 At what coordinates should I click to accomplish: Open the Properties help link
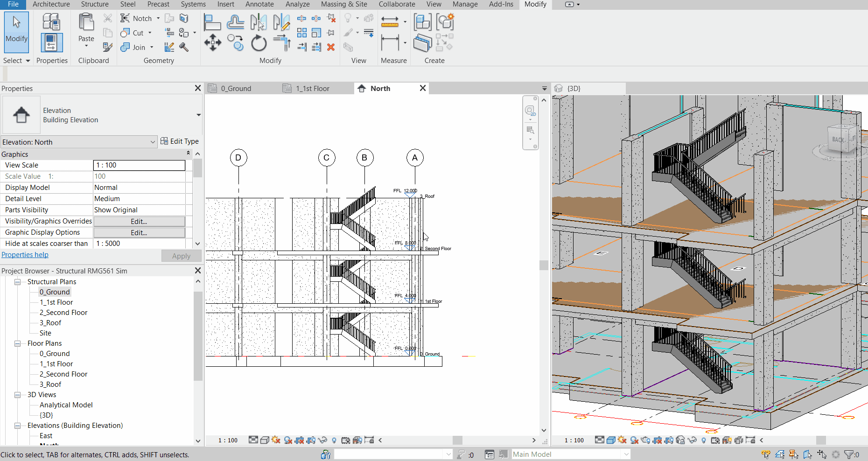25,255
